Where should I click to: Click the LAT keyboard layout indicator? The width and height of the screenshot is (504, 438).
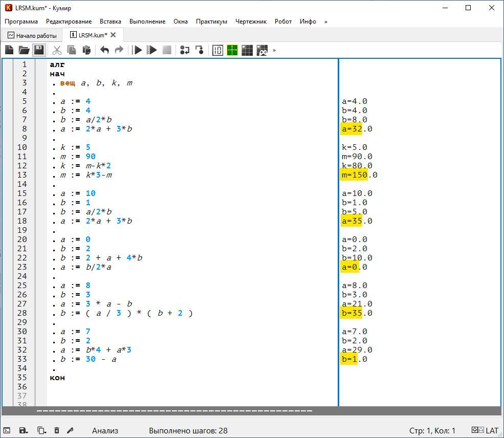point(492,431)
